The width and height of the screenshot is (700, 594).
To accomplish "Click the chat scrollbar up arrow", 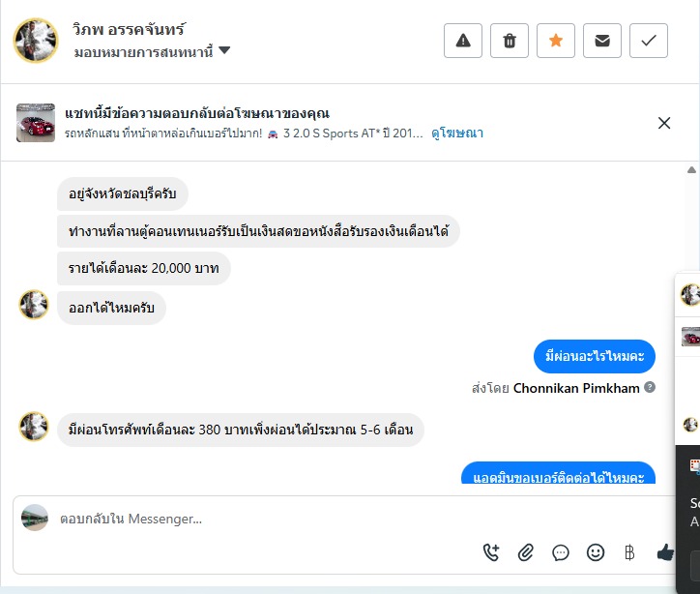I will tap(691, 169).
